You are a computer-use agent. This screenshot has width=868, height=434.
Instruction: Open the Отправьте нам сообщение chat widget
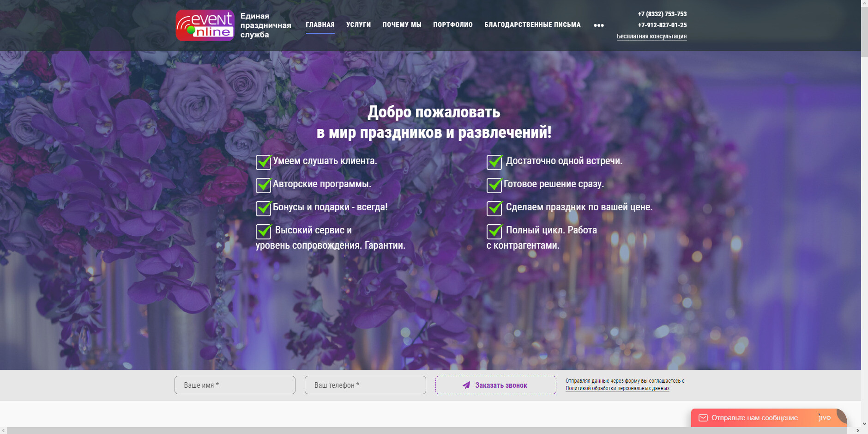coord(769,418)
